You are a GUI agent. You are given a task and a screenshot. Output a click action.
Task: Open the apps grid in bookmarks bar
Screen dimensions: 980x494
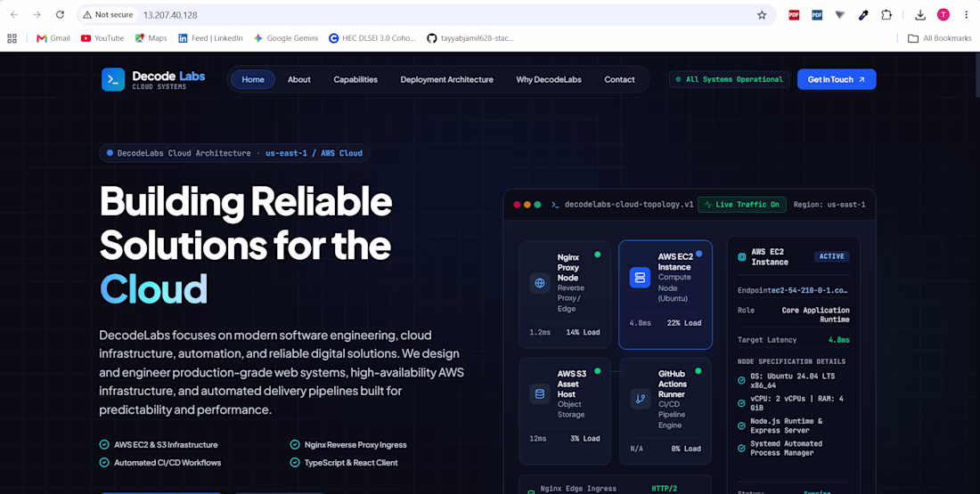click(12, 38)
